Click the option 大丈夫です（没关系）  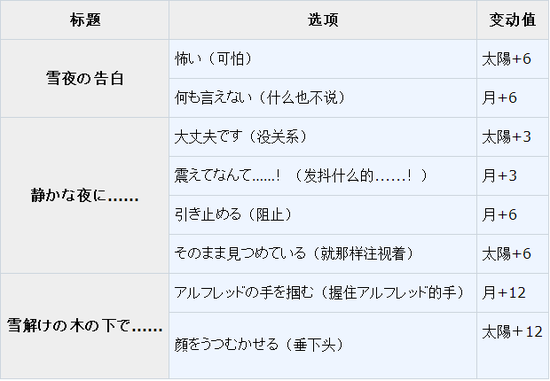pos(241,137)
